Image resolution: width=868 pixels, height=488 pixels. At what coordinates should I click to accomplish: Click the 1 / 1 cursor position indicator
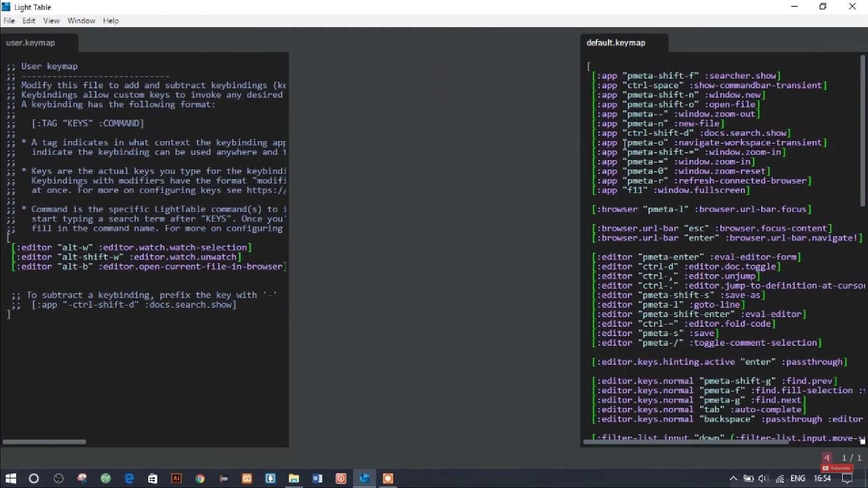coord(851,458)
